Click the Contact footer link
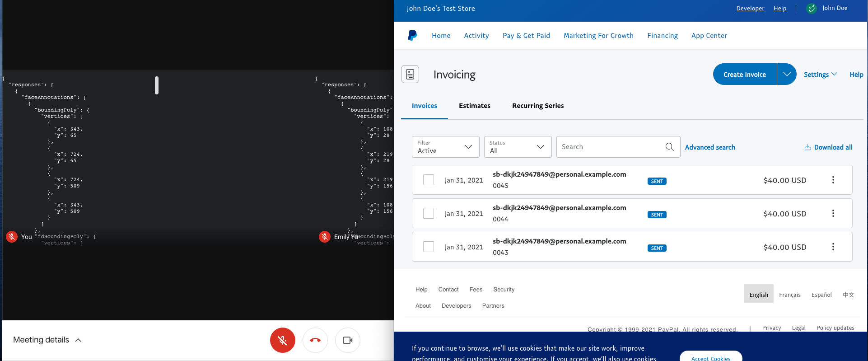This screenshot has height=361, width=868. tap(448, 290)
